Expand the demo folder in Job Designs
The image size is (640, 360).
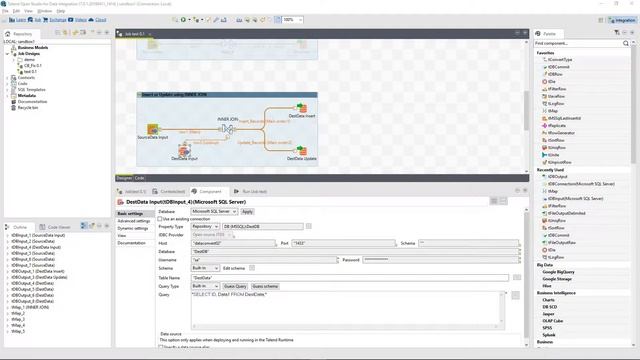coord(13,60)
